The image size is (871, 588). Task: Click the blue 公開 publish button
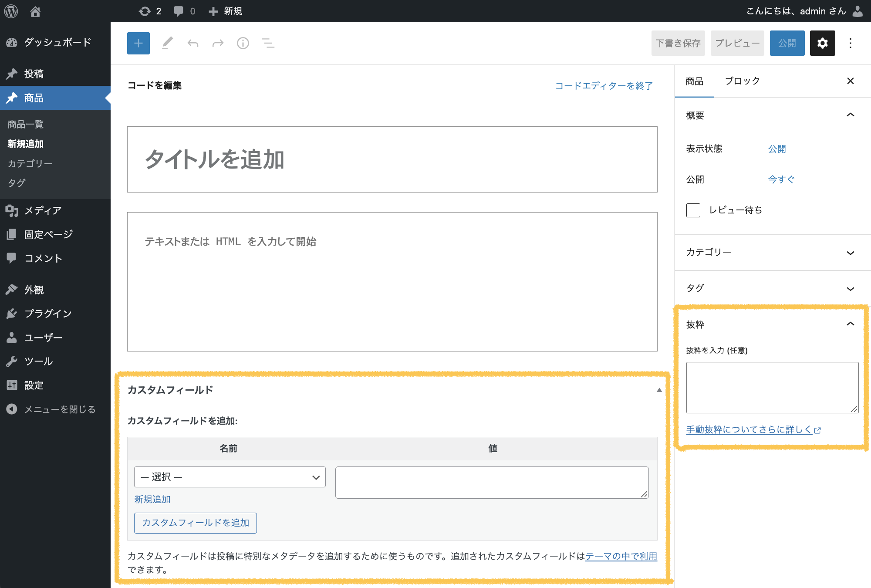(787, 43)
